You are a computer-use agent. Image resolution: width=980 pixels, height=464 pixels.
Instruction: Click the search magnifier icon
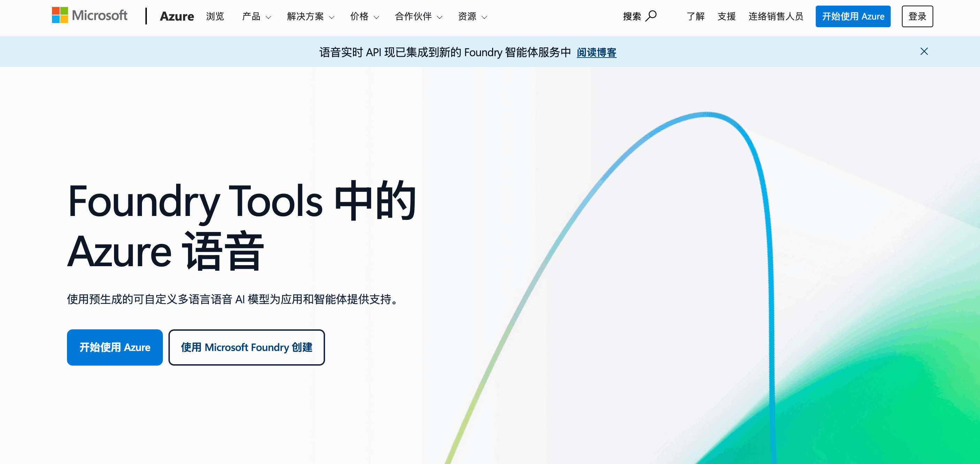[651, 16]
